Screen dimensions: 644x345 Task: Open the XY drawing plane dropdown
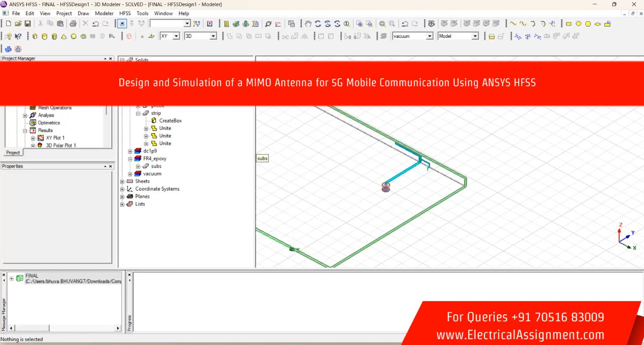(176, 36)
